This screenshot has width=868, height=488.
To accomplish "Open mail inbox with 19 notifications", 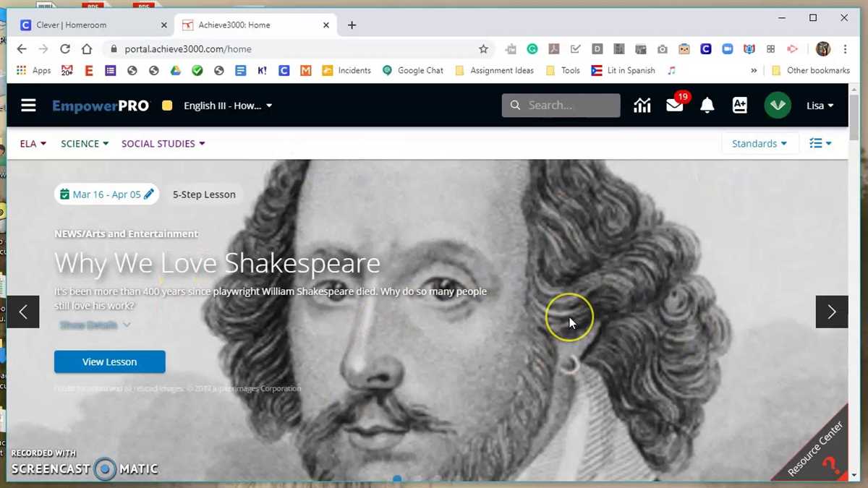I will click(x=675, y=106).
